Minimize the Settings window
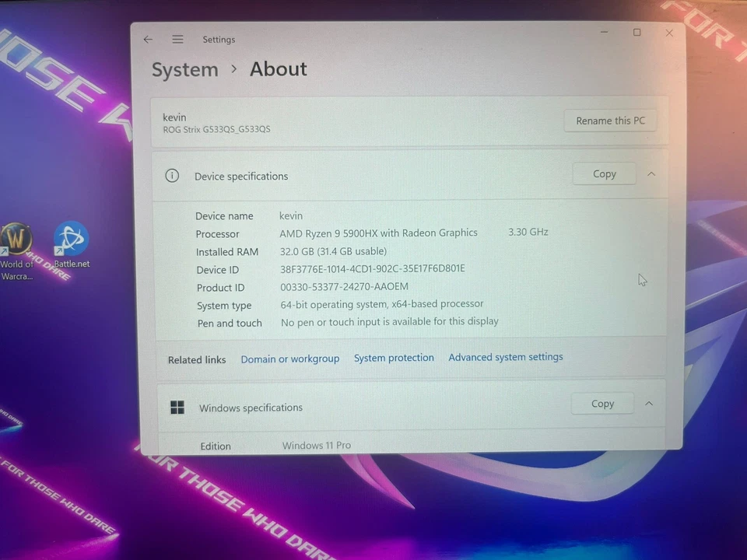Image resolution: width=747 pixels, height=560 pixels. 604,33
